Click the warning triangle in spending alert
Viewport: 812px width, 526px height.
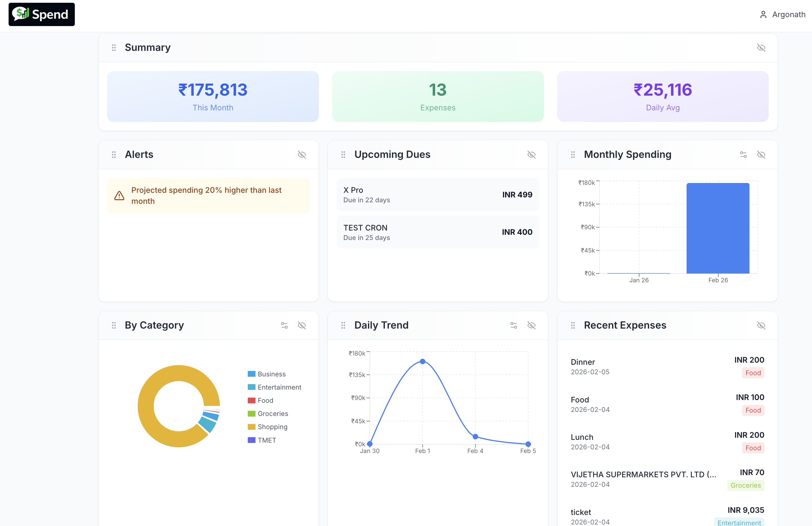tap(119, 196)
